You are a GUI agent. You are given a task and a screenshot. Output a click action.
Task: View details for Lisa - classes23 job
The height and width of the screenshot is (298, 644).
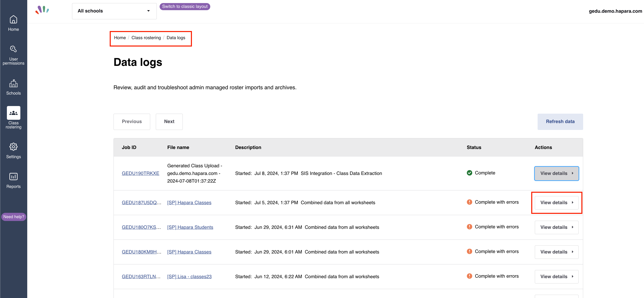[557, 277]
